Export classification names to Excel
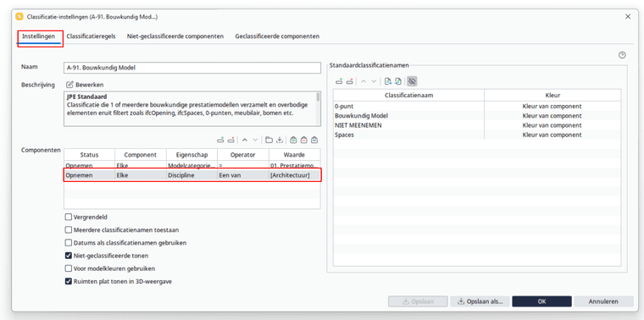 (388, 81)
